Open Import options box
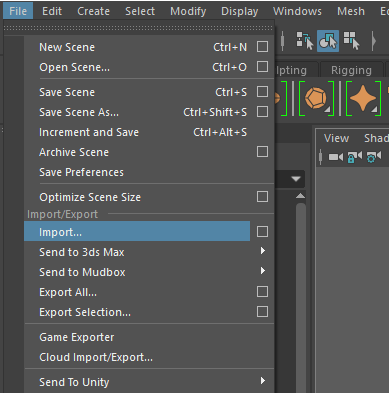The width and height of the screenshot is (389, 393). (262, 232)
